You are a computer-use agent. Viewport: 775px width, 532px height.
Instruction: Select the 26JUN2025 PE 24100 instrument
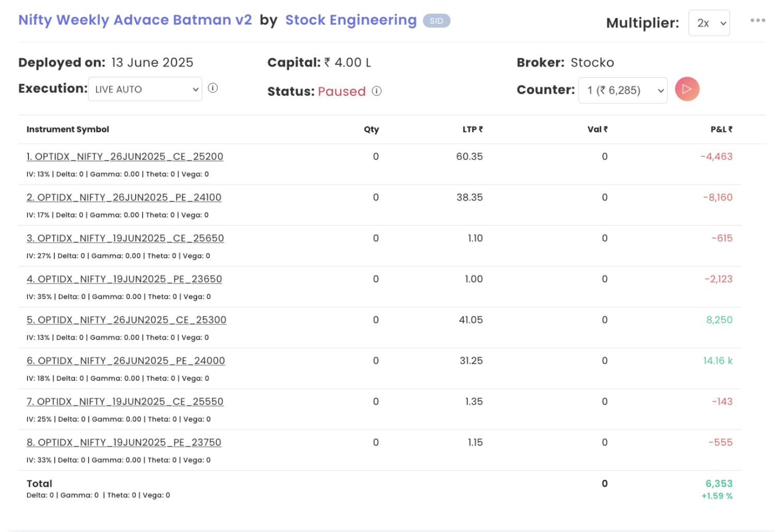(x=124, y=197)
